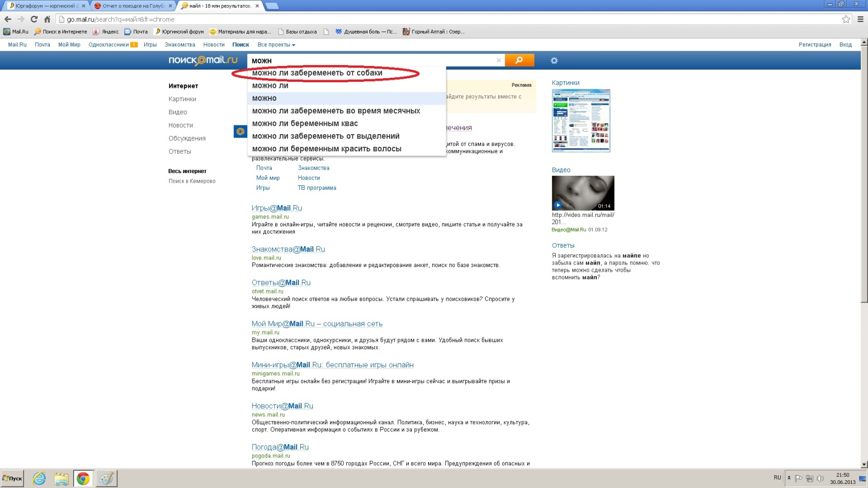Clear the search field with X icon
This screenshot has width=868, height=488.
[x=499, y=60]
